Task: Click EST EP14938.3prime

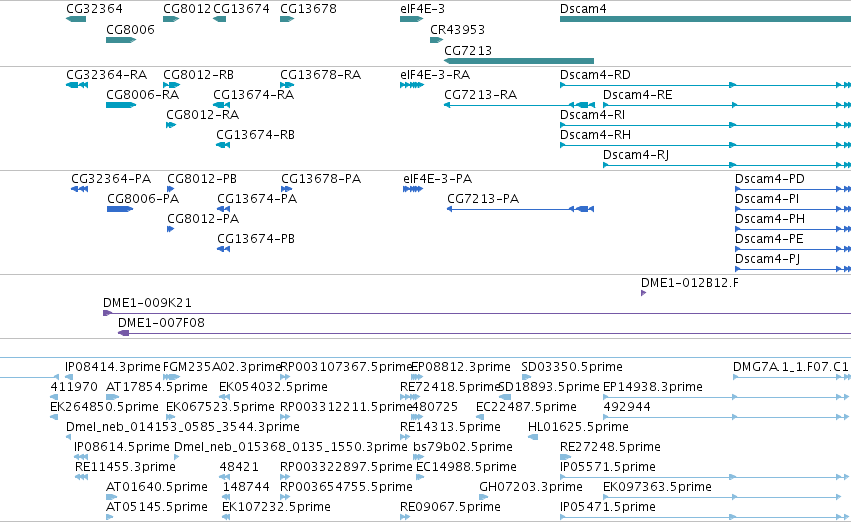Action: (x=653, y=387)
